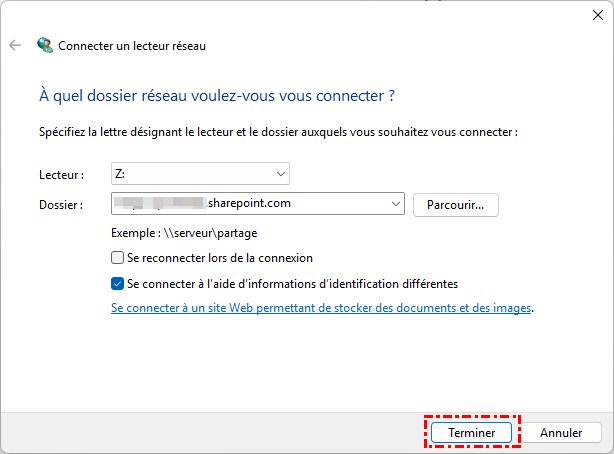The height and width of the screenshot is (454, 614).
Task: Click the 'À quel dossier réseau' heading
Action: [216, 96]
